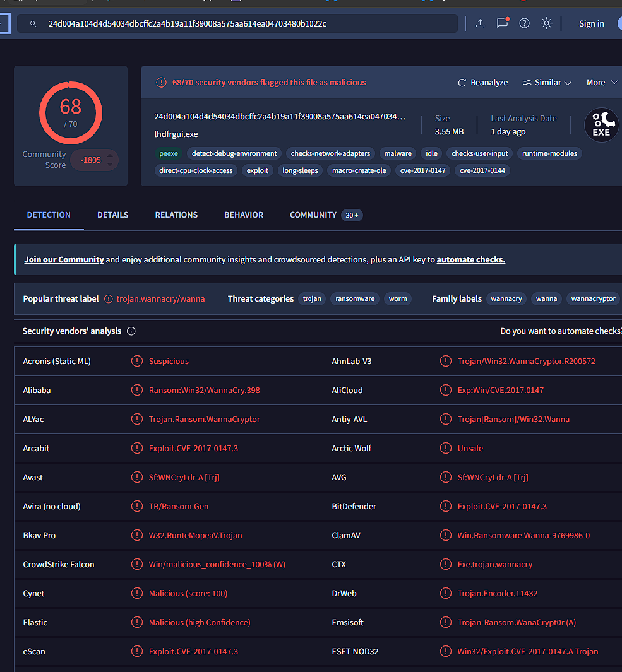
Task: Click the trojan threat category tag
Action: [312, 298]
